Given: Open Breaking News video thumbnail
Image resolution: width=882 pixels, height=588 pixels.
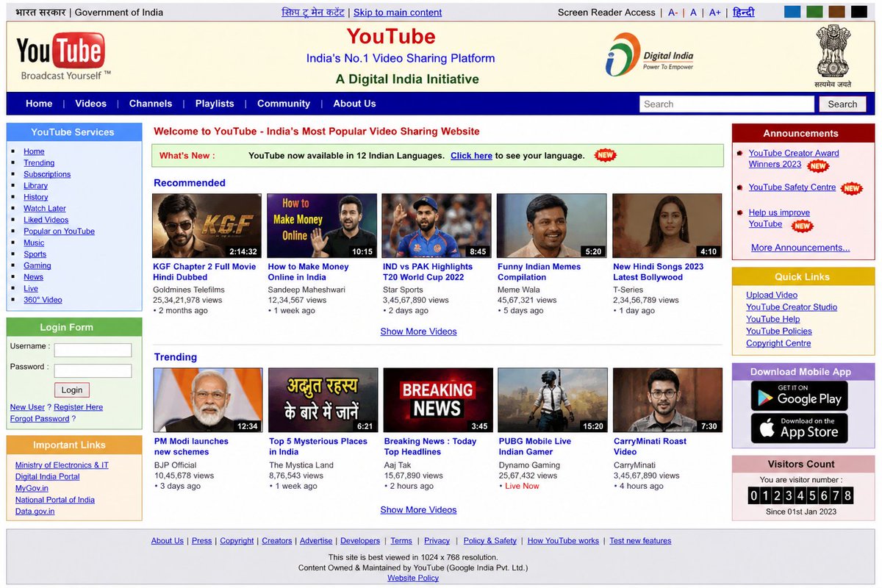Looking at the screenshot, I should (438, 400).
